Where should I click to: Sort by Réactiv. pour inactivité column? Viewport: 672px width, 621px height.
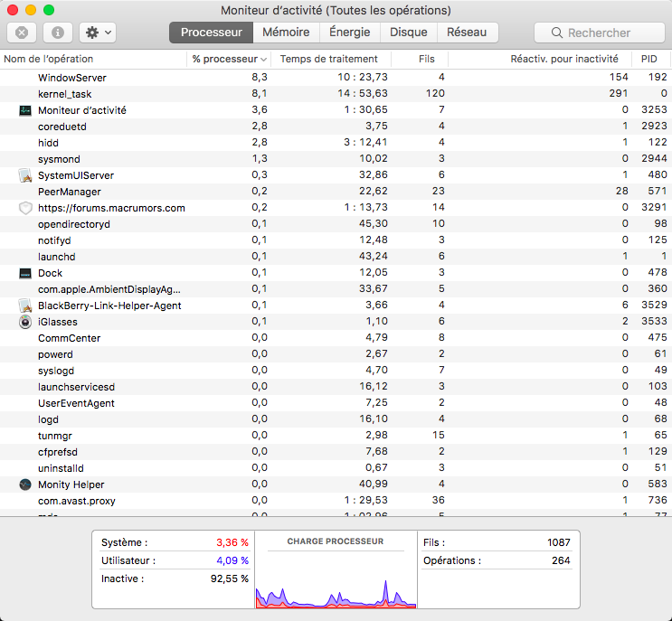click(x=540, y=59)
